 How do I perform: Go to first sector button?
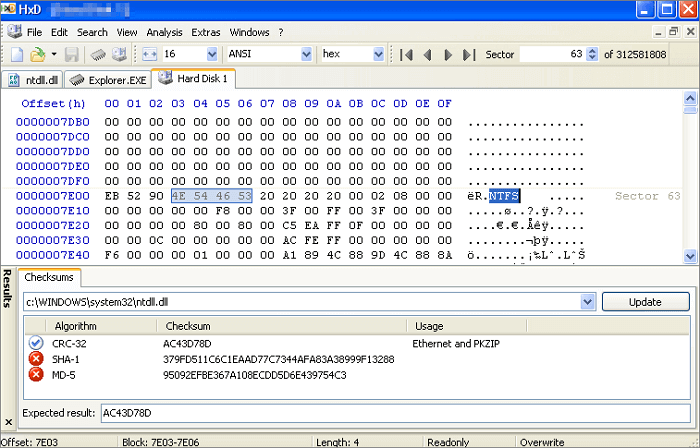pos(407,54)
